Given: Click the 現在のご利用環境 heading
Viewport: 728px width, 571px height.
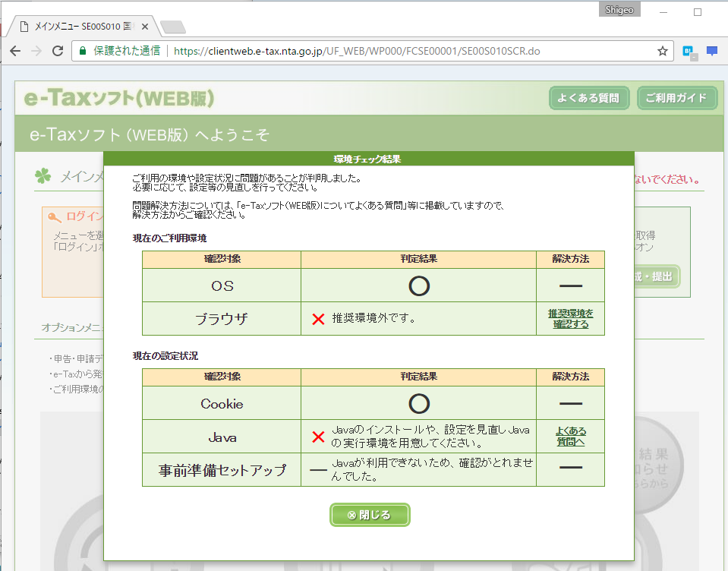Looking at the screenshot, I should 169,238.
